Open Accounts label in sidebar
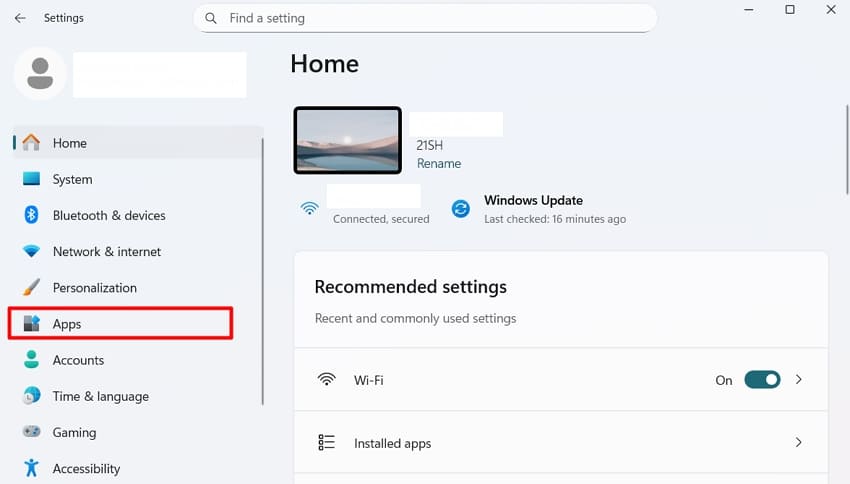 (x=78, y=360)
